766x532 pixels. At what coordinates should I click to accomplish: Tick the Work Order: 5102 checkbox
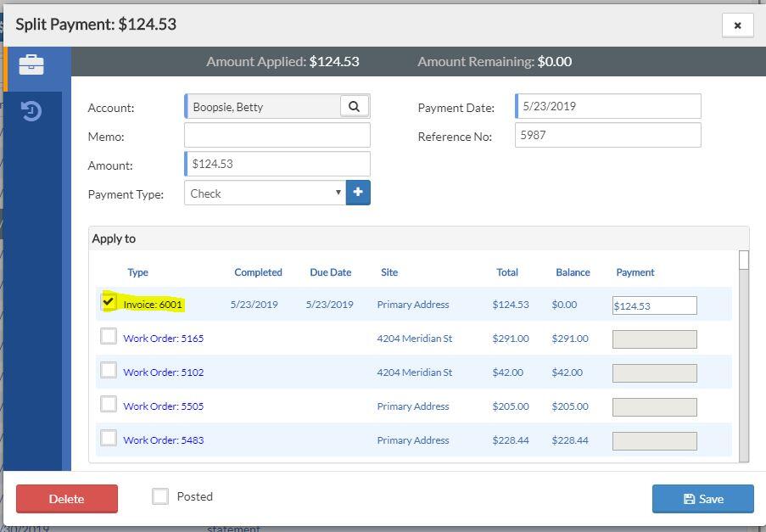(x=109, y=370)
